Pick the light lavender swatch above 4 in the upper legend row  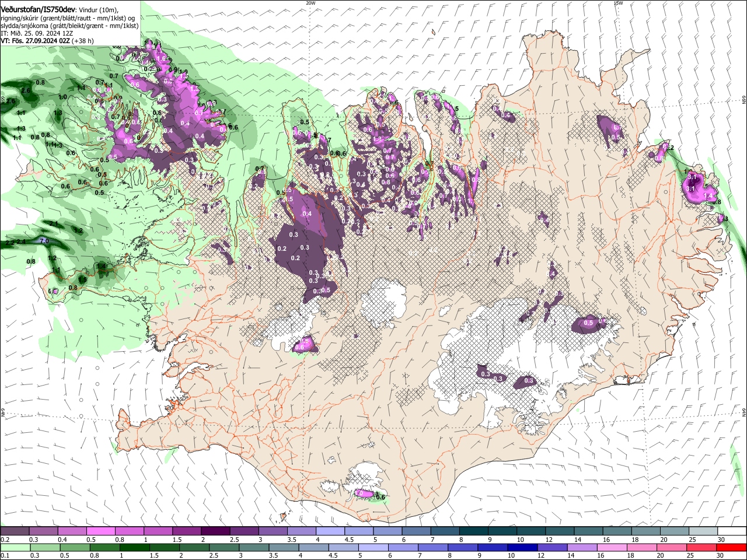[x=330, y=531]
